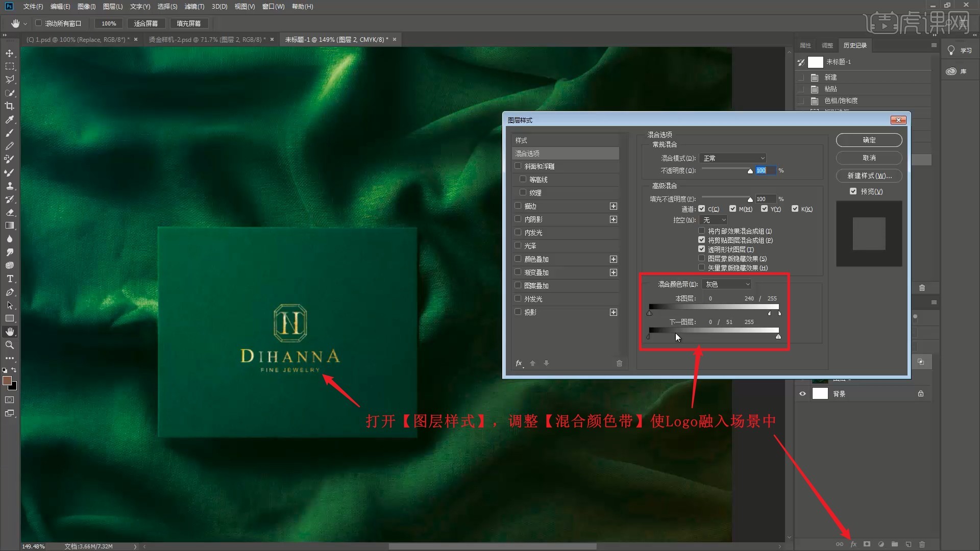Click the fx layer style icon in Layers panel
This screenshot has height=551, width=980.
click(x=853, y=544)
